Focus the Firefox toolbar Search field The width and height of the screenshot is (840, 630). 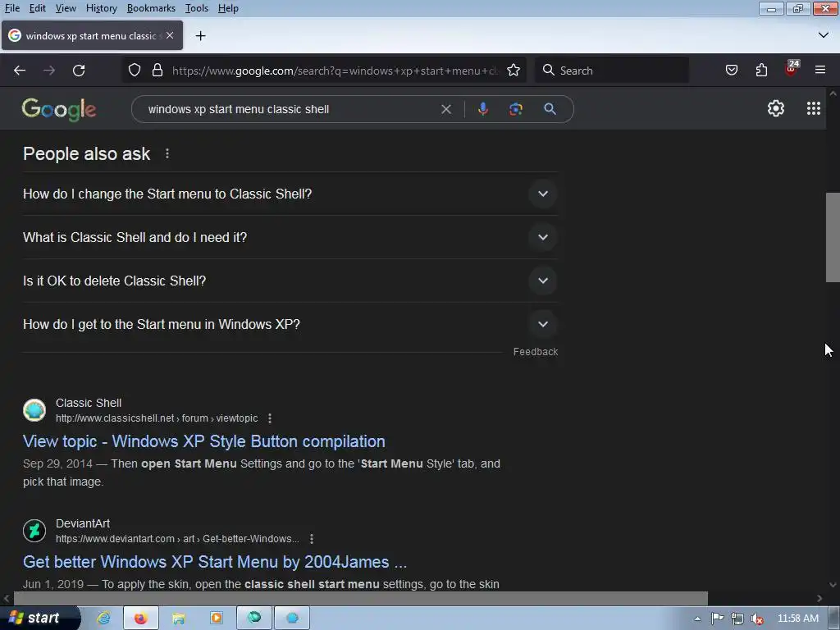coord(612,71)
